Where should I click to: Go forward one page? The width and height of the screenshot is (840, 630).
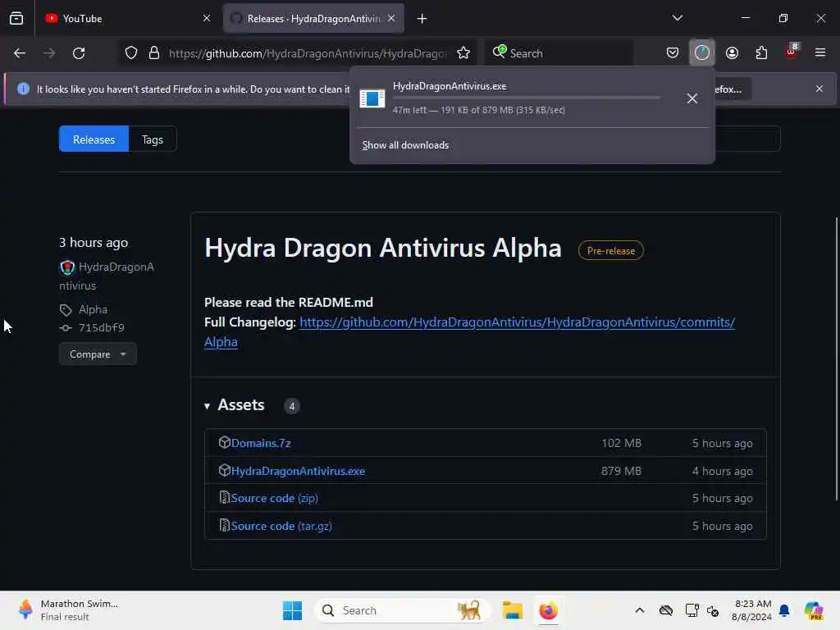(x=49, y=53)
